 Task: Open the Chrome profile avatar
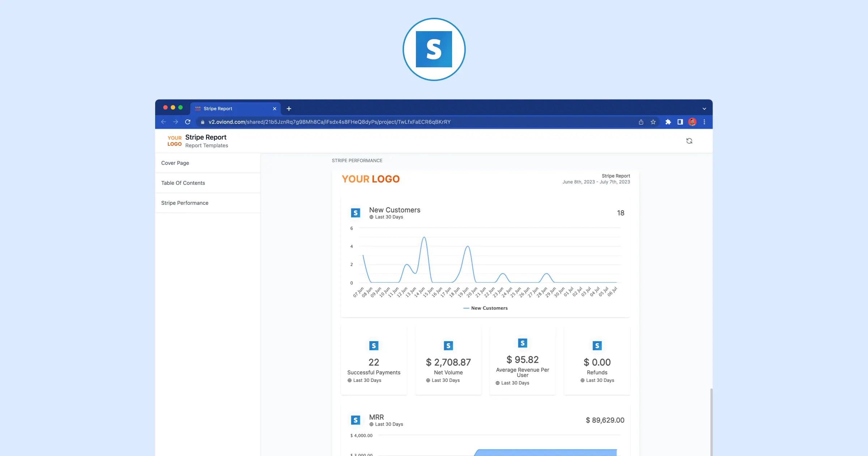(692, 122)
